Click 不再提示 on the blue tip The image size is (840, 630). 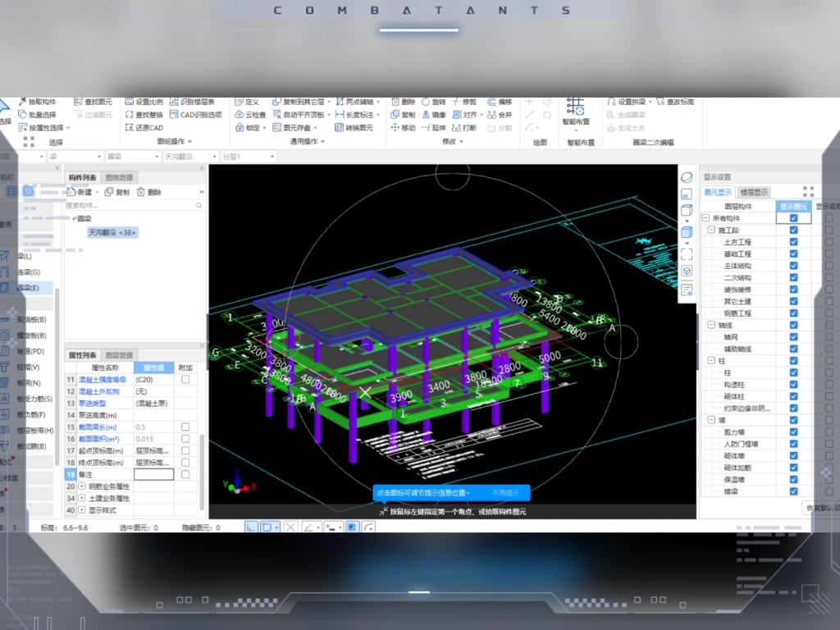[x=505, y=493]
